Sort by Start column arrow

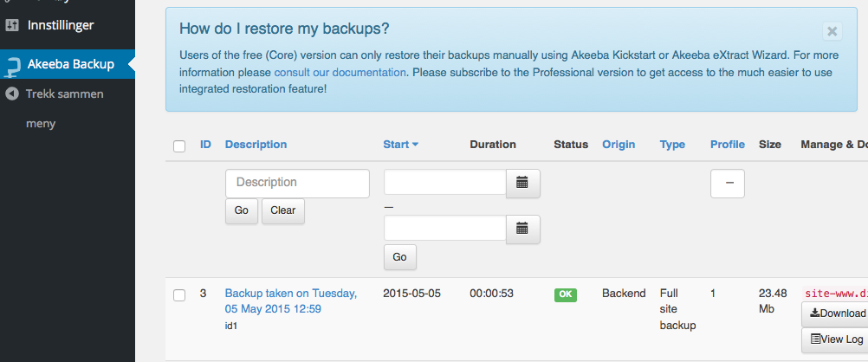(x=415, y=145)
